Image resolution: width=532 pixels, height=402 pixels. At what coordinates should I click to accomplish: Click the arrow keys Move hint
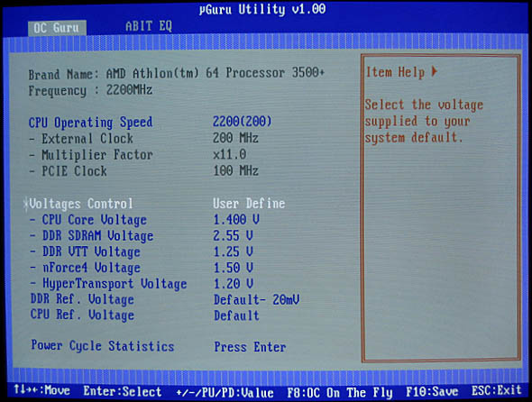click(x=41, y=390)
